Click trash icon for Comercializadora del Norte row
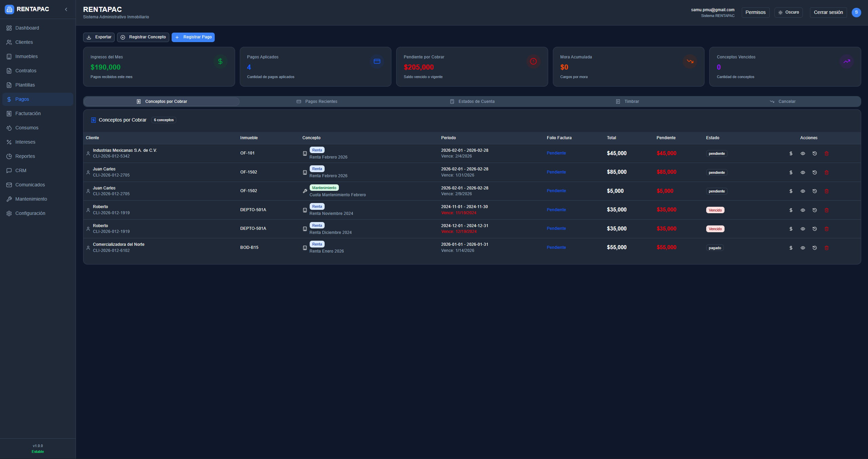 (826, 248)
